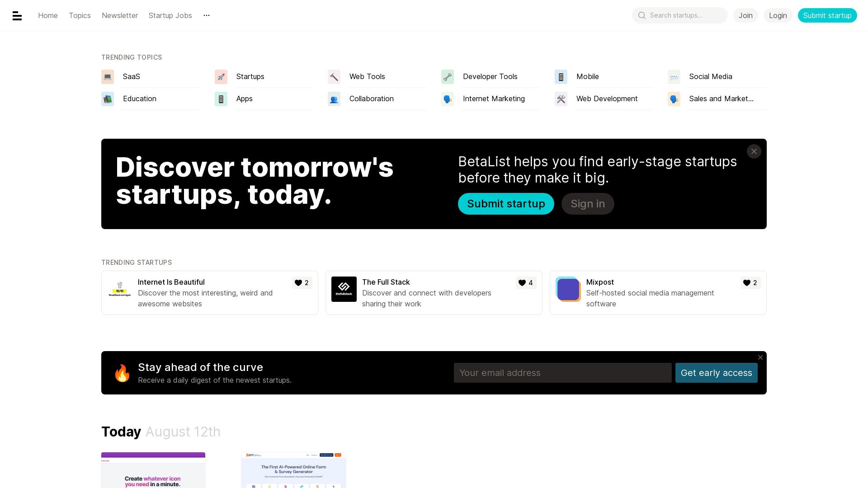Click the Sign in button

(587, 203)
